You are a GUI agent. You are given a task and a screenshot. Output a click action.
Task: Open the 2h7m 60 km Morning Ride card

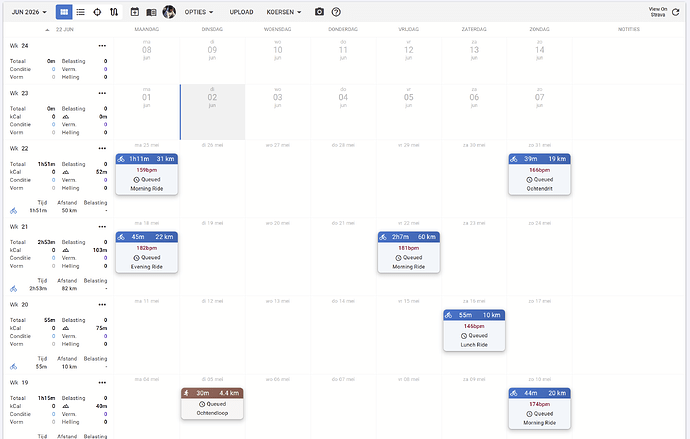[409, 252]
